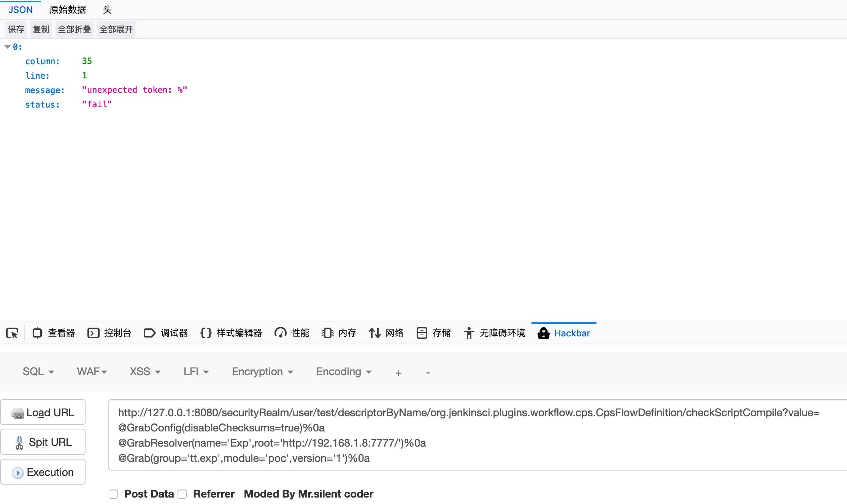Open the Accessibility (无障碍环境) icon
Viewport: 847px width, 504px height.
(469, 333)
